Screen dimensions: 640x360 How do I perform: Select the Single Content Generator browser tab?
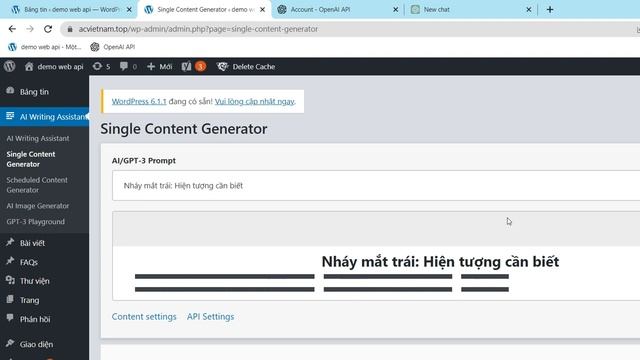pos(204,9)
